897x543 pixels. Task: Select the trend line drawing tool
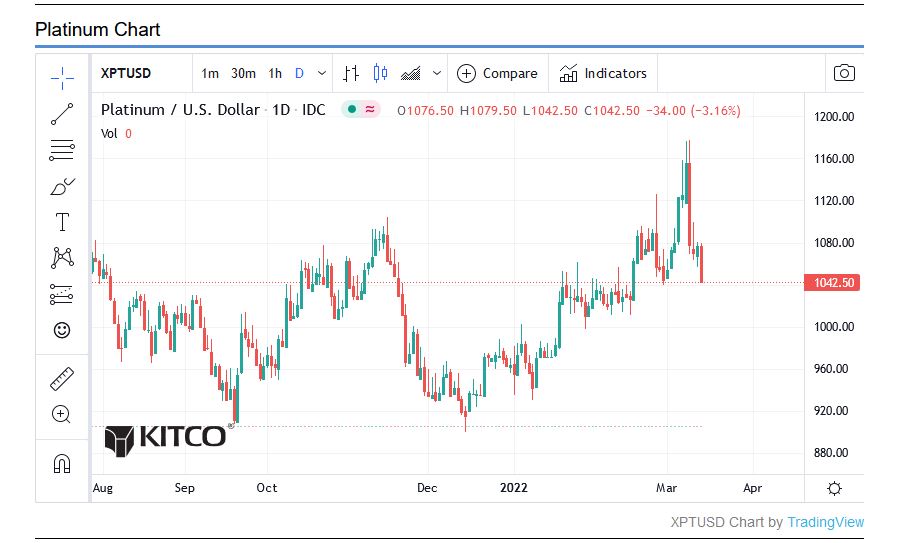62,114
